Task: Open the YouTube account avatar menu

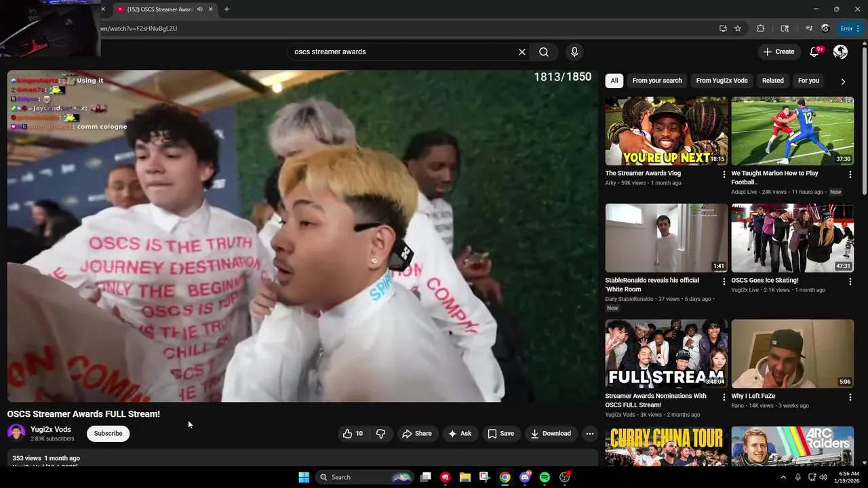Action: (x=840, y=52)
